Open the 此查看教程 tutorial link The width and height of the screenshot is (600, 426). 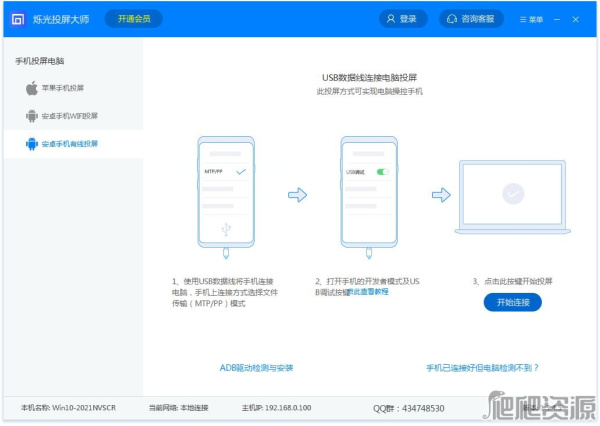click(369, 292)
